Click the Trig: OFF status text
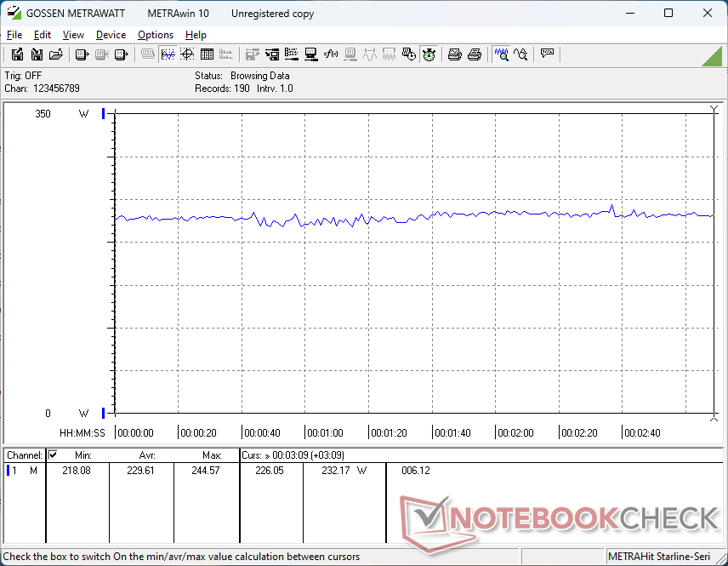The width and height of the screenshot is (728, 566). (23, 75)
